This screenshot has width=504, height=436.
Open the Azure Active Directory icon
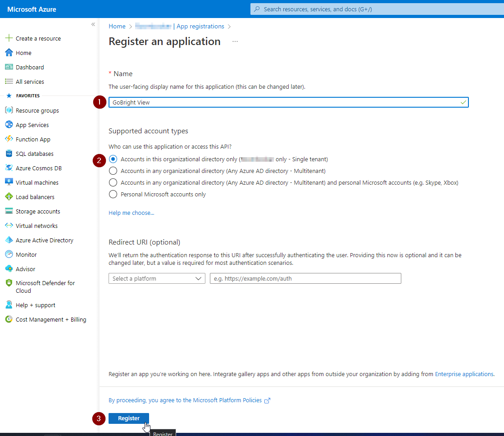tap(9, 240)
